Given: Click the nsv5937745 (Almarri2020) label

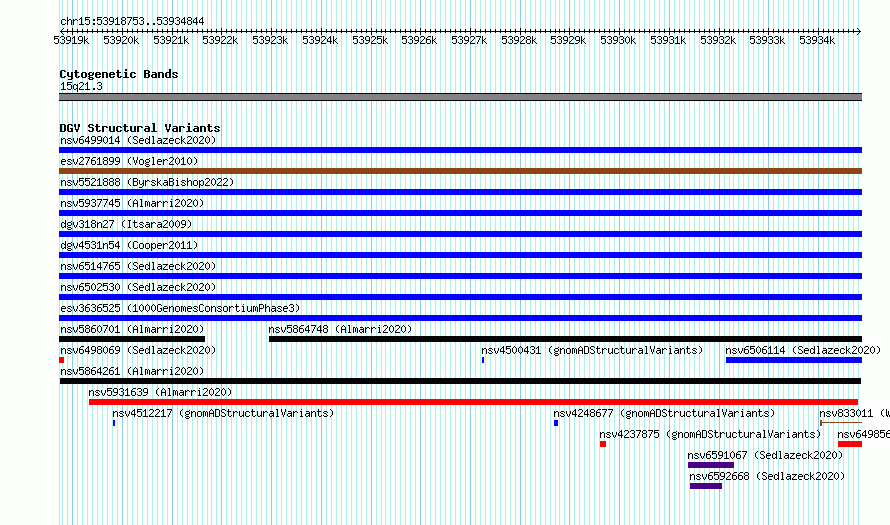Looking at the screenshot, I should coord(132,203).
